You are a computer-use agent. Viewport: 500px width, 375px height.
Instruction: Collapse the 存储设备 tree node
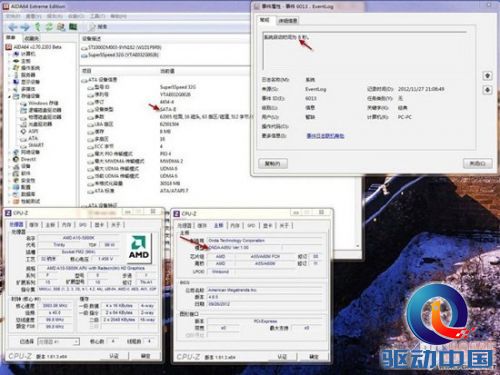[x=9, y=97]
